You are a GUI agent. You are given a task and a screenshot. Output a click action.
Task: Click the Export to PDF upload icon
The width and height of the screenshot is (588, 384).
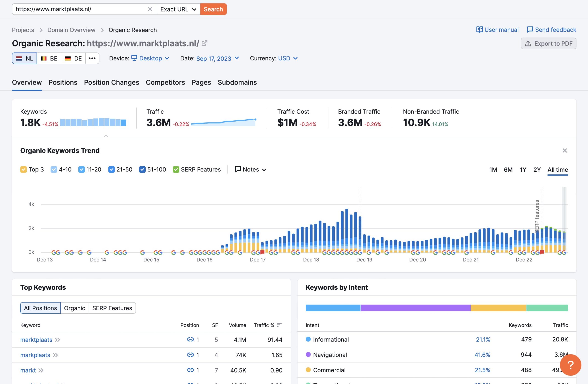pyautogui.click(x=528, y=43)
